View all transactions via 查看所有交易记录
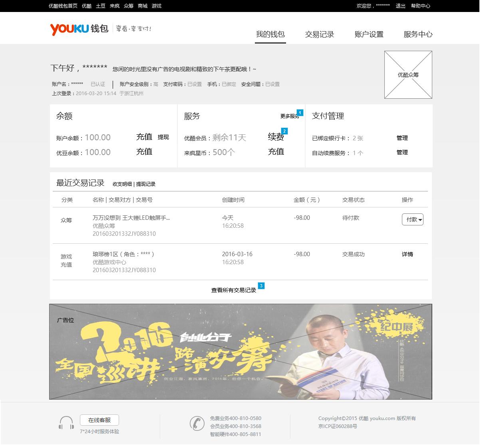This screenshot has height=448, width=483. click(x=233, y=290)
